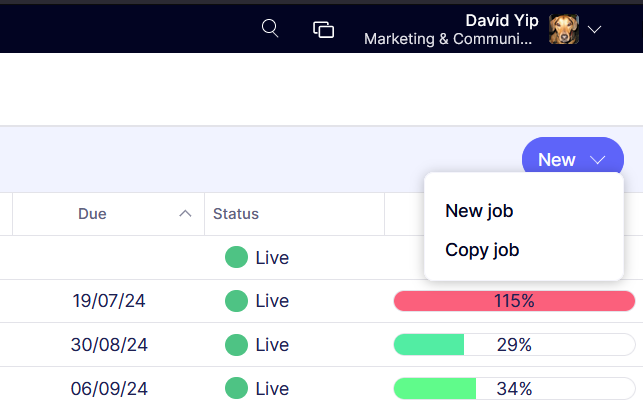
Task: Click the green status dot for 19/07/24 job
Action: point(236,301)
